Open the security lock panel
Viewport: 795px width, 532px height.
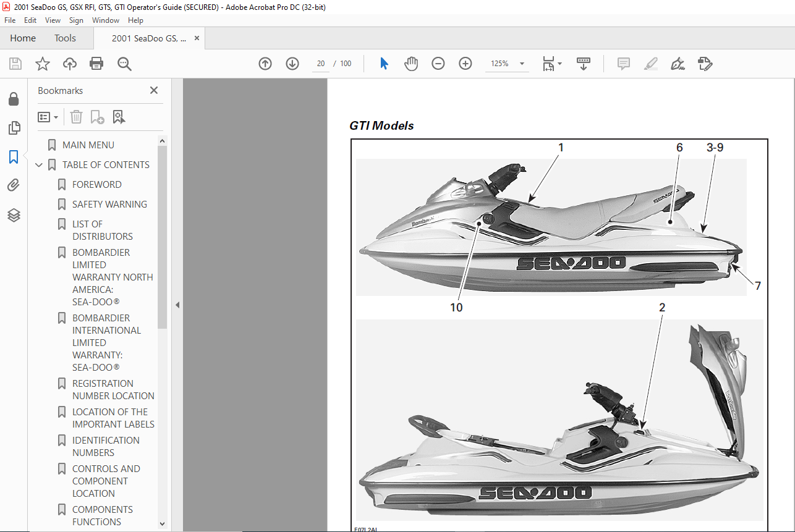pyautogui.click(x=14, y=99)
